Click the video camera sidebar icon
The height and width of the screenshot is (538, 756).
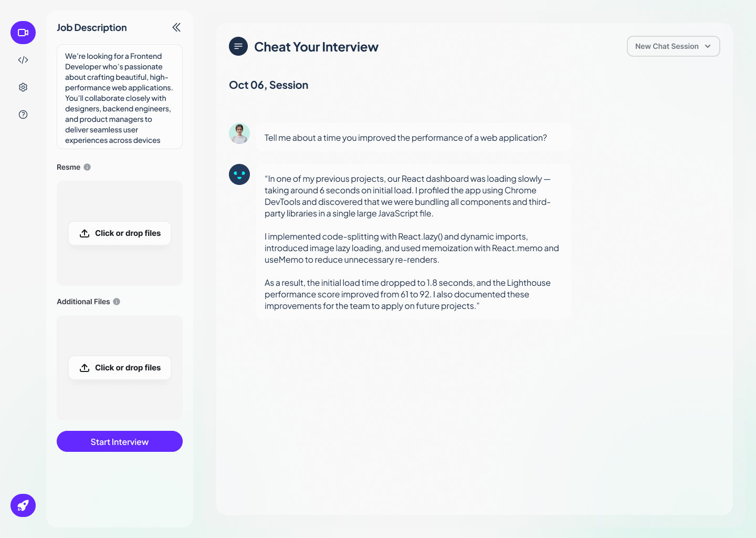[x=23, y=33]
